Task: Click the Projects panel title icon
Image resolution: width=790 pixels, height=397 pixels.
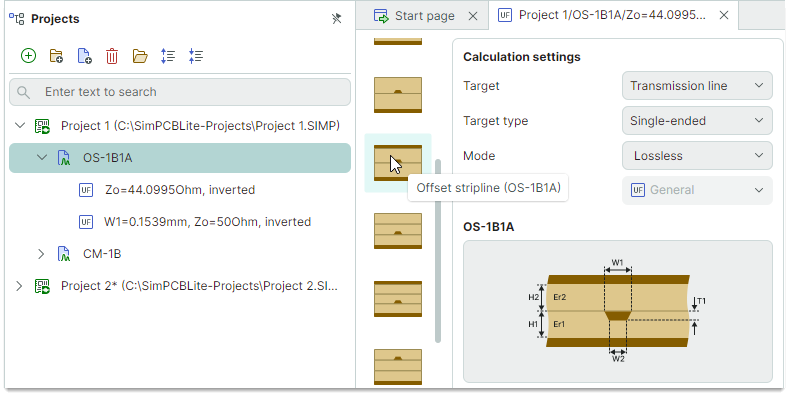Action: point(17,19)
